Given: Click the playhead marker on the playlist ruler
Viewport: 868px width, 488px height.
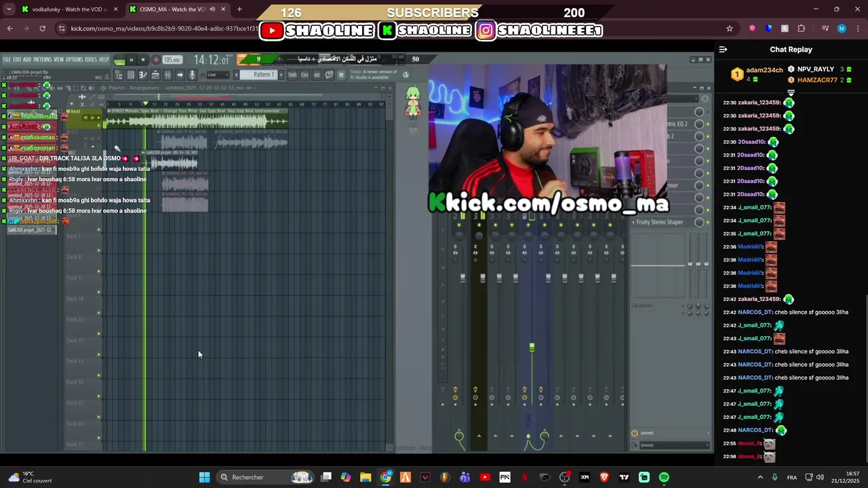Looking at the screenshot, I should click(x=144, y=104).
